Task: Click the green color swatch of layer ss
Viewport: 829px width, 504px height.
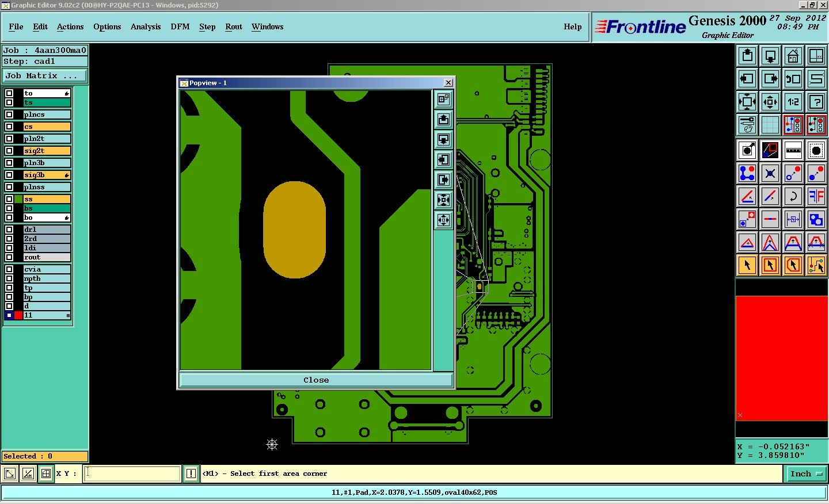Action: click(x=18, y=199)
